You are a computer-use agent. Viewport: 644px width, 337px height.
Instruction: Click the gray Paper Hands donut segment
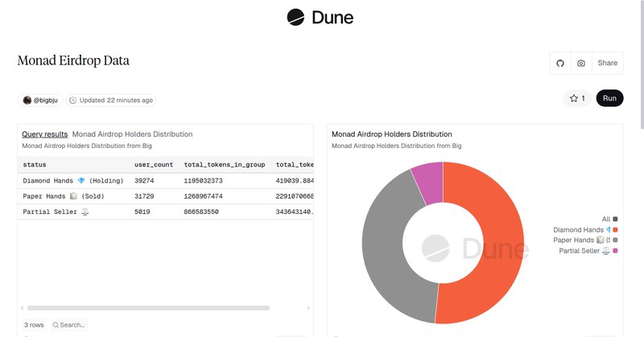[382, 246]
